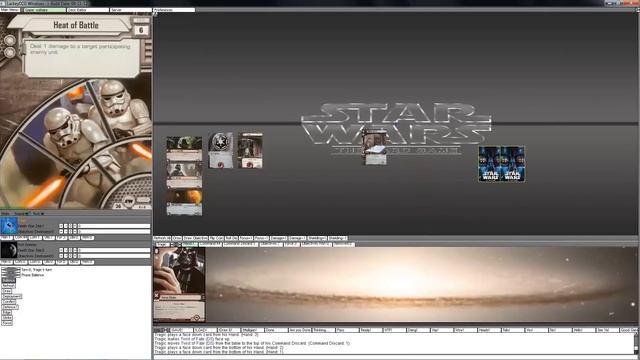
Task: Select the planet objective card on table
Action: (x=184, y=203)
